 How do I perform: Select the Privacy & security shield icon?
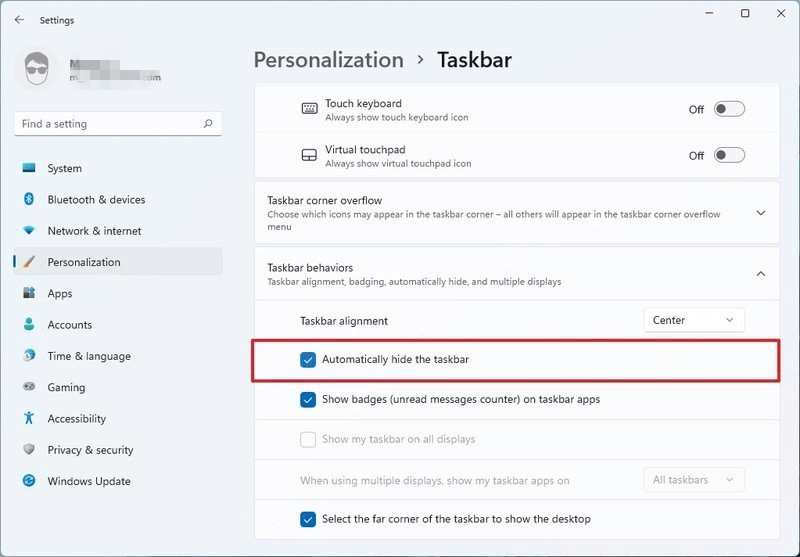29,450
